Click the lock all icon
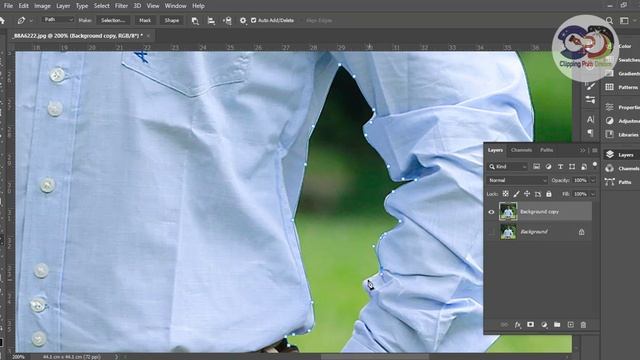The width and height of the screenshot is (640, 360). click(x=549, y=194)
